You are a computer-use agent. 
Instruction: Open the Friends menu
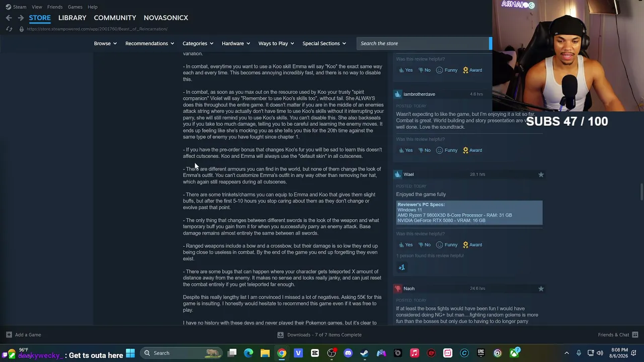point(55,7)
